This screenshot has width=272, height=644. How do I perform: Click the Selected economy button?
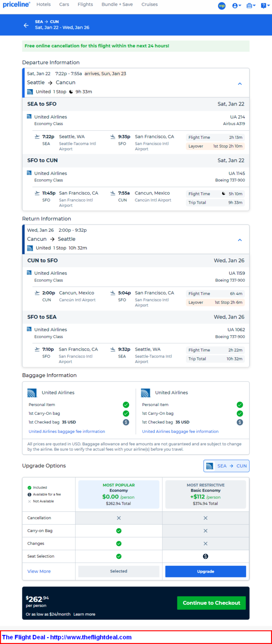coord(119,571)
